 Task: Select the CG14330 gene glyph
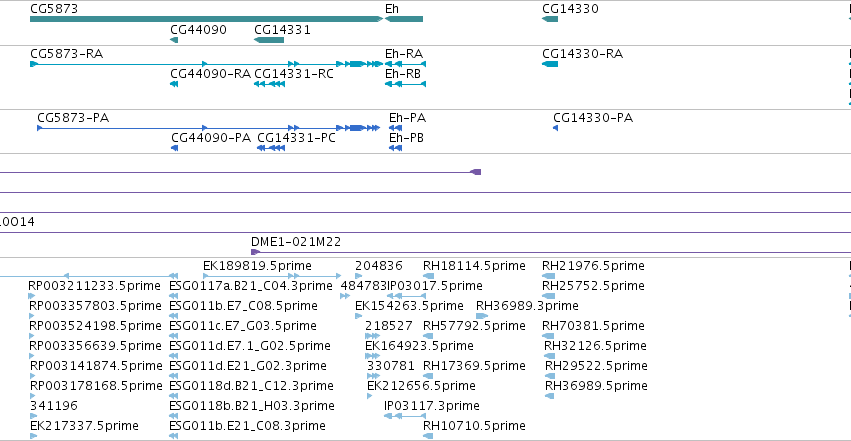[x=550, y=19]
